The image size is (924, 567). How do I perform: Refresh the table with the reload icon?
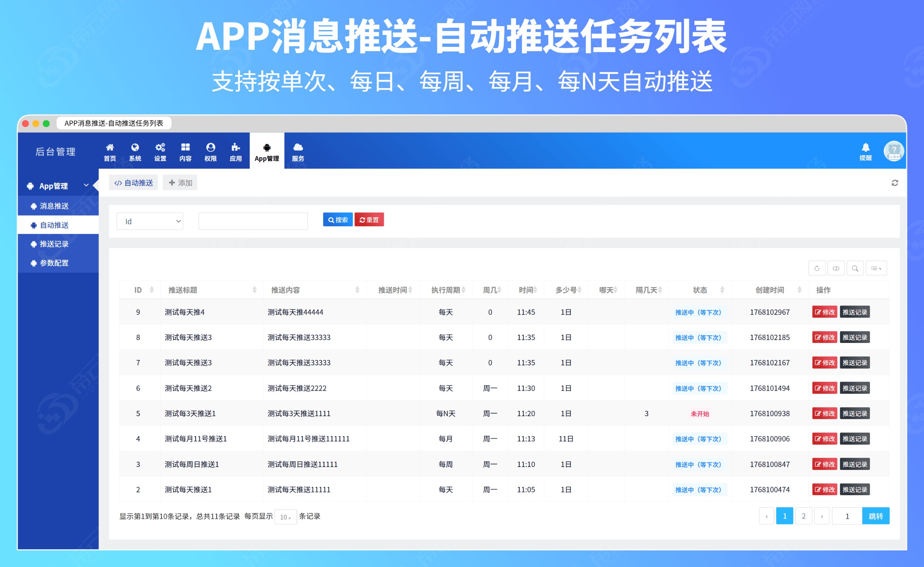817,268
